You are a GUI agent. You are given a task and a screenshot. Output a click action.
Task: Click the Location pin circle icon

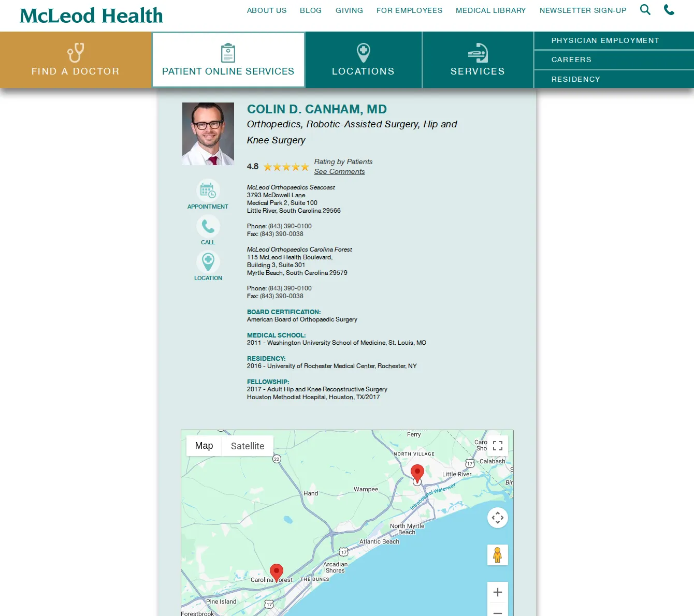point(208,262)
